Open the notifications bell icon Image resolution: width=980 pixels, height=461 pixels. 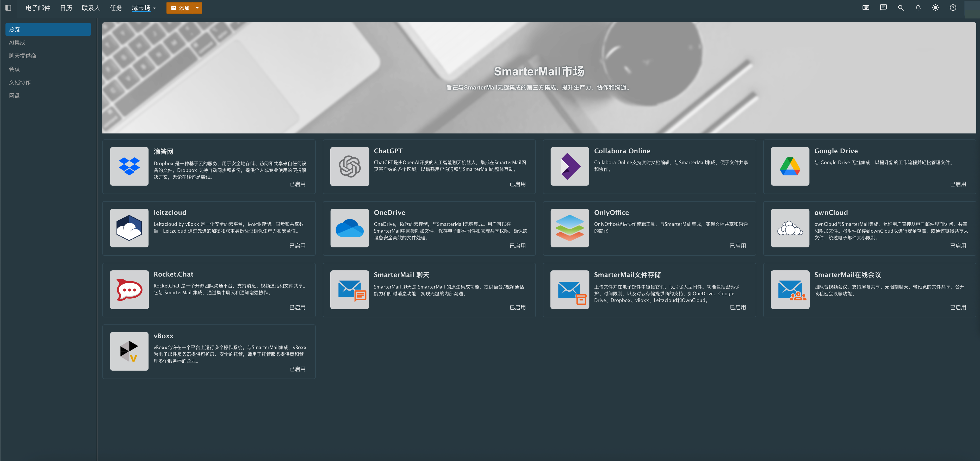917,8
